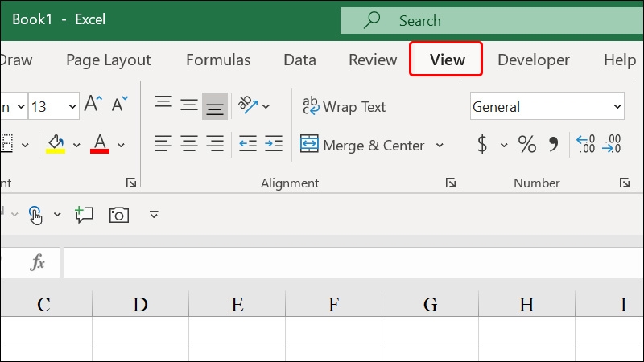Apply red Font Color

pos(100,144)
